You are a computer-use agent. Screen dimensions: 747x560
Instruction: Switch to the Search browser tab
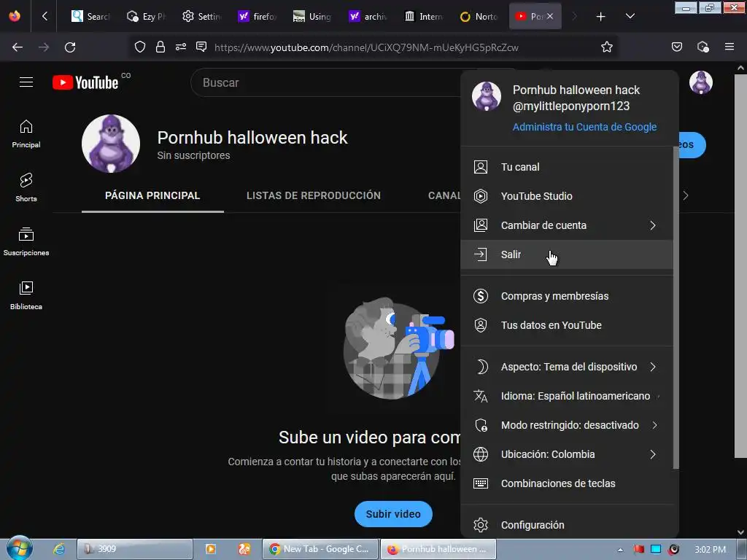pyautogui.click(x=90, y=16)
